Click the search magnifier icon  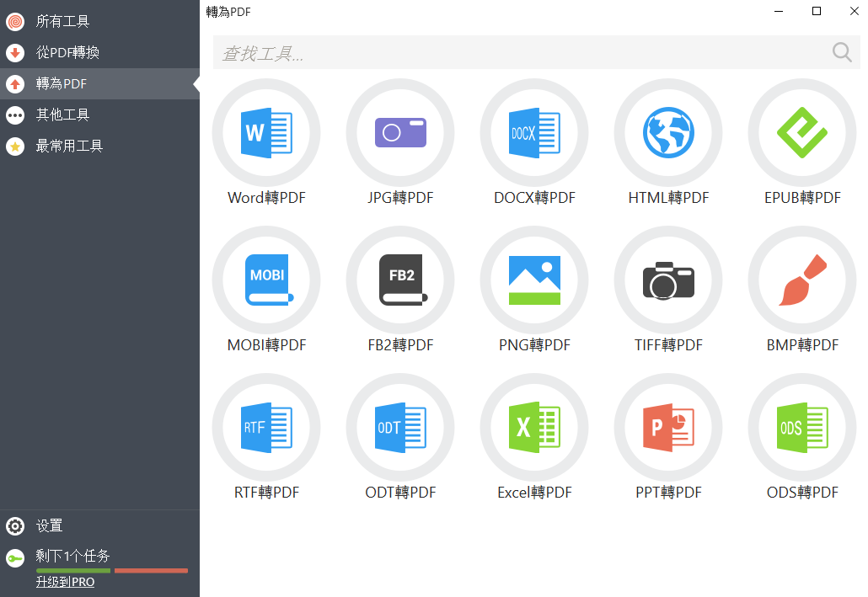pos(842,52)
